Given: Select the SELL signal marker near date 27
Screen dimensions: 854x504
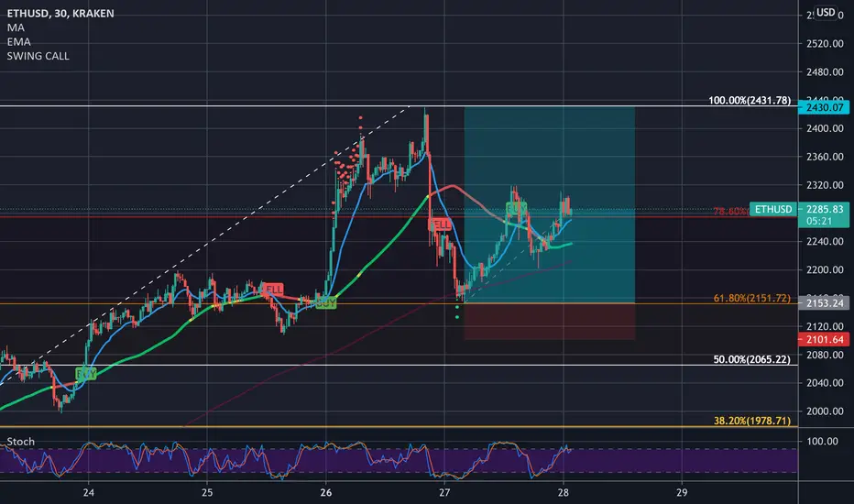Looking at the screenshot, I should click(440, 224).
